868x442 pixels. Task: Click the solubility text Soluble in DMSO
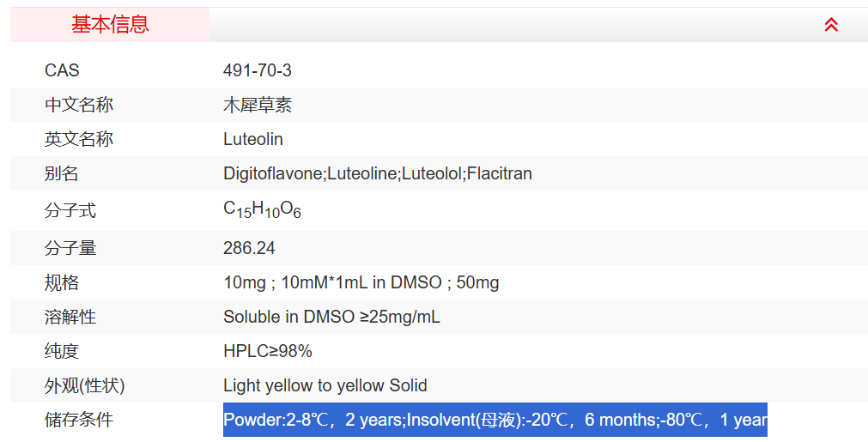(331, 317)
